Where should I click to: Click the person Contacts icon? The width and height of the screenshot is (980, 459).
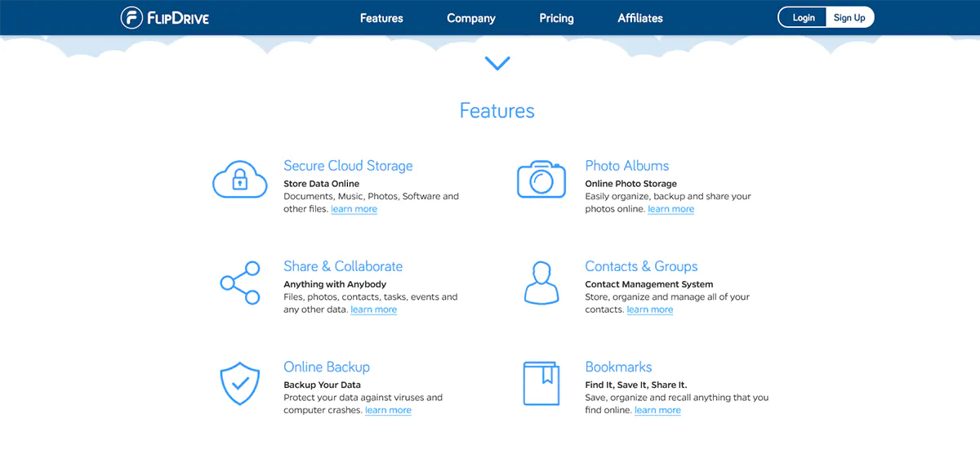(541, 283)
